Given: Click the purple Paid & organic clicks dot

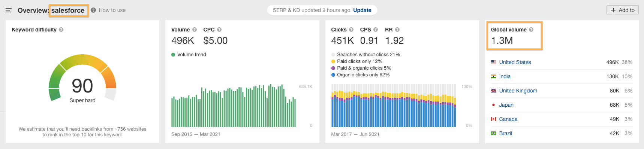Looking at the screenshot, I should pyautogui.click(x=333, y=68).
